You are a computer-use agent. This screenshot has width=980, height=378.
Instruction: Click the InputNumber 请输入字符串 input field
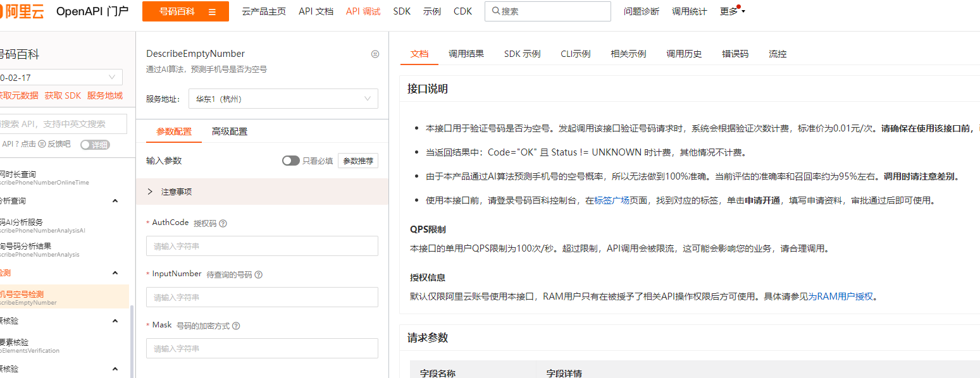click(x=262, y=297)
